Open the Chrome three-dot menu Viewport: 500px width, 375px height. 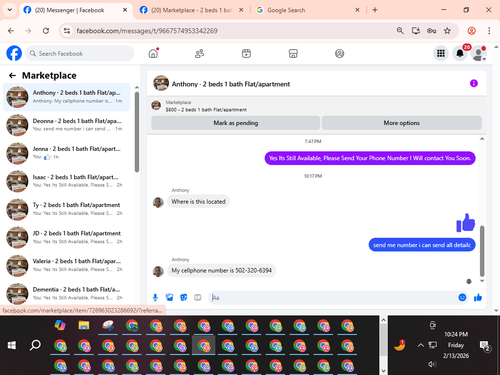[x=489, y=31]
